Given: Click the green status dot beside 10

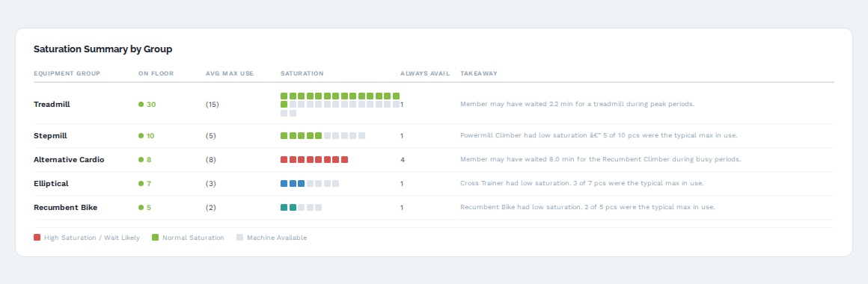Looking at the screenshot, I should coord(141,136).
